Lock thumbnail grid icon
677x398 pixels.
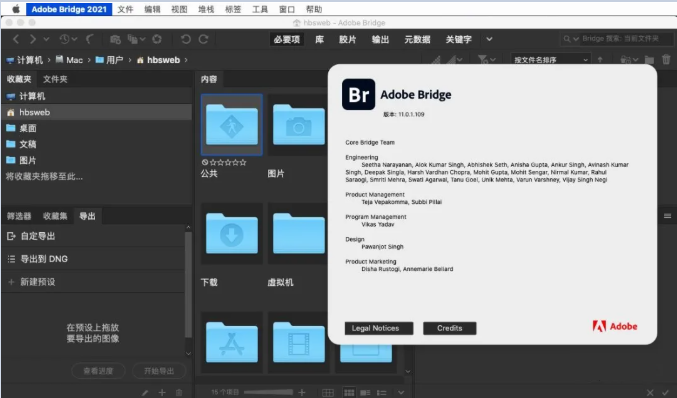[x=328, y=392]
